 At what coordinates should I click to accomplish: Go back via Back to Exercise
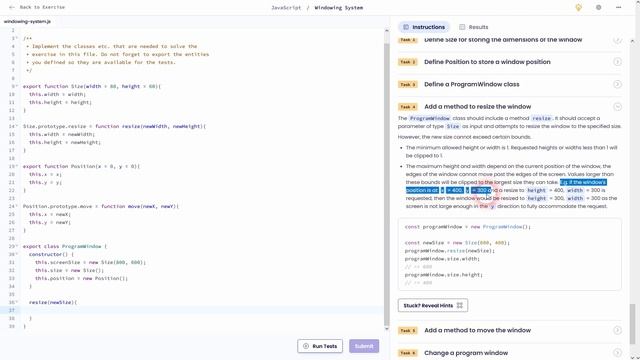(37, 7)
